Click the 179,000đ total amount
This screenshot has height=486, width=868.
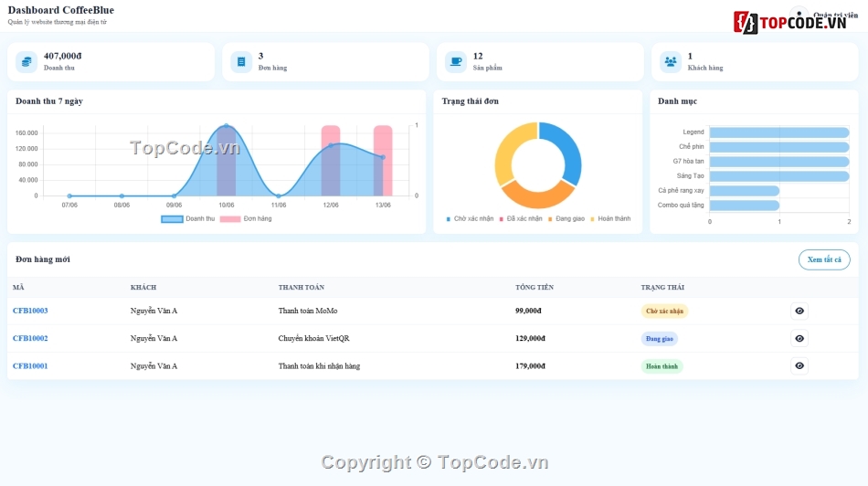click(x=530, y=366)
